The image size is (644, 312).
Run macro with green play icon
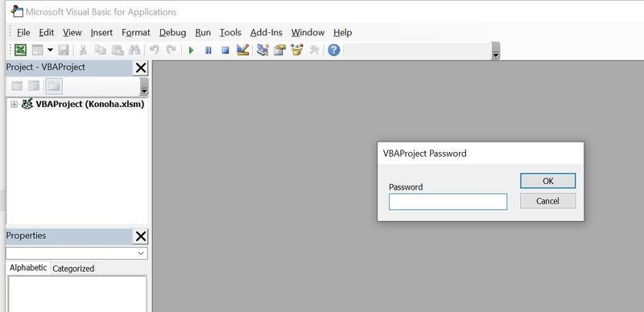[191, 51]
